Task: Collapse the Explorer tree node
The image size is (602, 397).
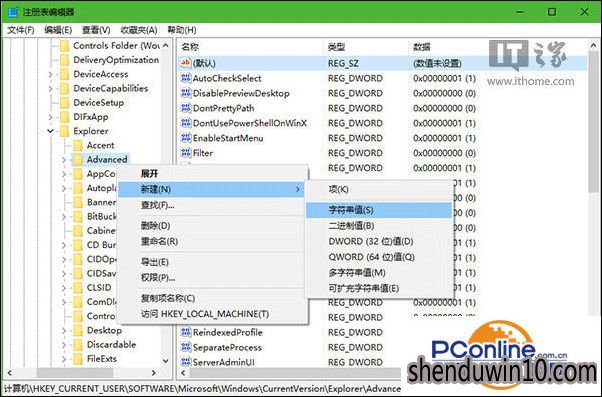Action: (50, 131)
